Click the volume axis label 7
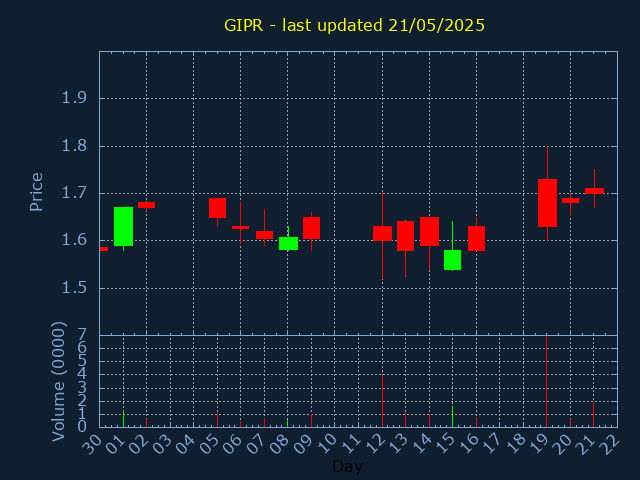Screen dimensions: 640x480 (82, 335)
